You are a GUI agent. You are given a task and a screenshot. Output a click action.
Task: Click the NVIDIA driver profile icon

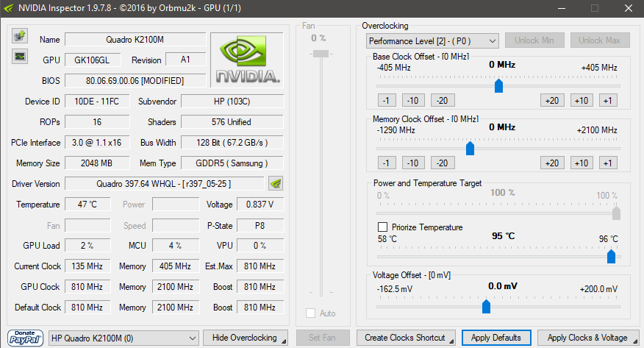pyautogui.click(x=276, y=183)
